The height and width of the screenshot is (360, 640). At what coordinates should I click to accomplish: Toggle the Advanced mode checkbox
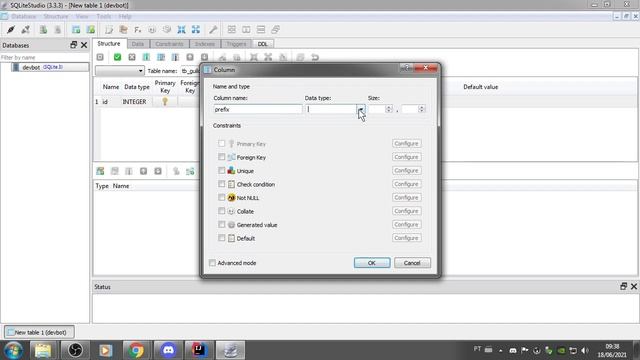pos(212,263)
